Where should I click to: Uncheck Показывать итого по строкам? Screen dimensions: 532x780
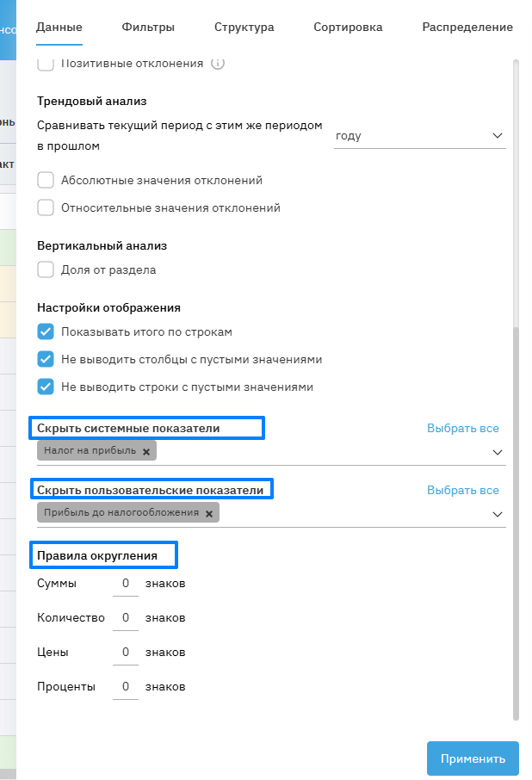46,332
